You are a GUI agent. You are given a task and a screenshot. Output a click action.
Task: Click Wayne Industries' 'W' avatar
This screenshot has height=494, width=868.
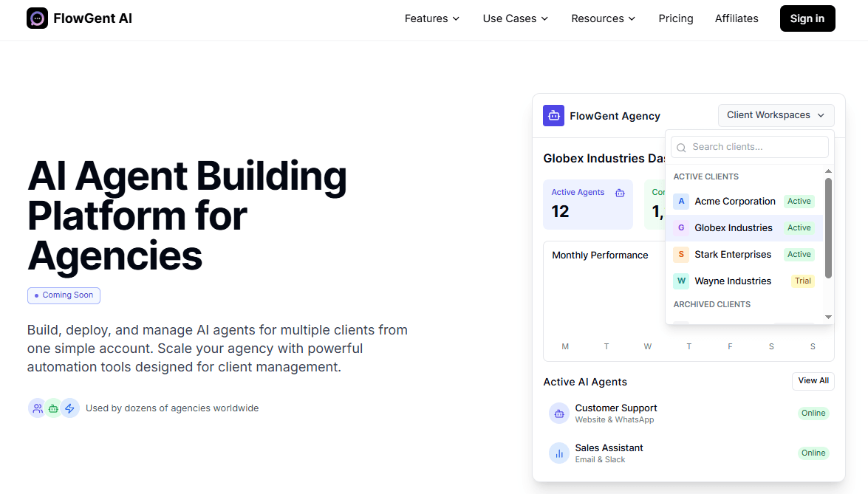pos(680,281)
